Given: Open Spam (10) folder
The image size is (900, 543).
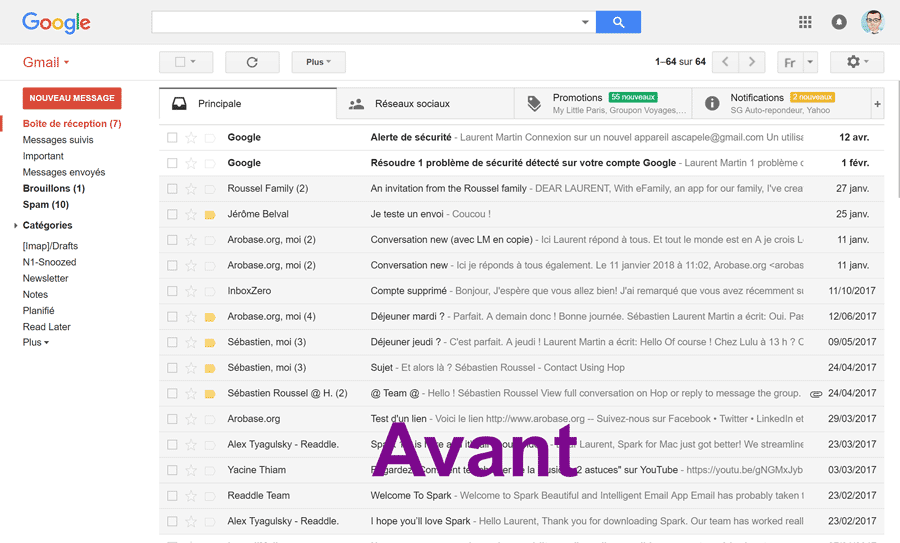Looking at the screenshot, I should [x=46, y=205].
